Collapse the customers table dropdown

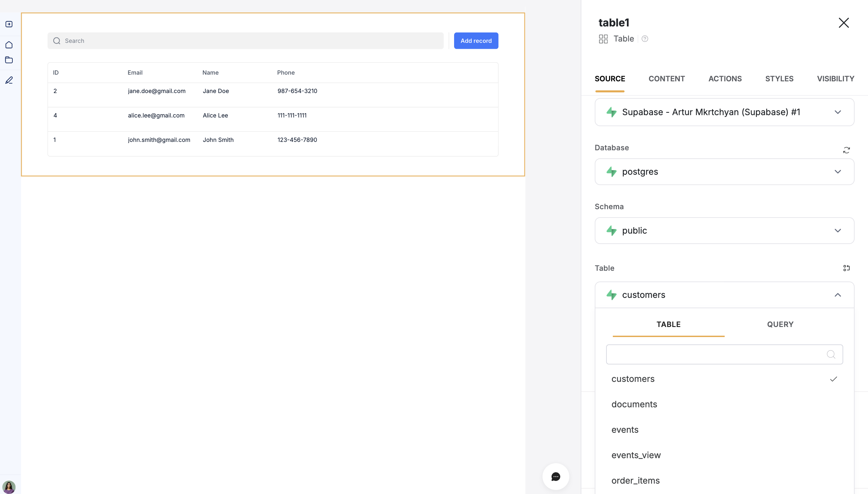click(837, 295)
